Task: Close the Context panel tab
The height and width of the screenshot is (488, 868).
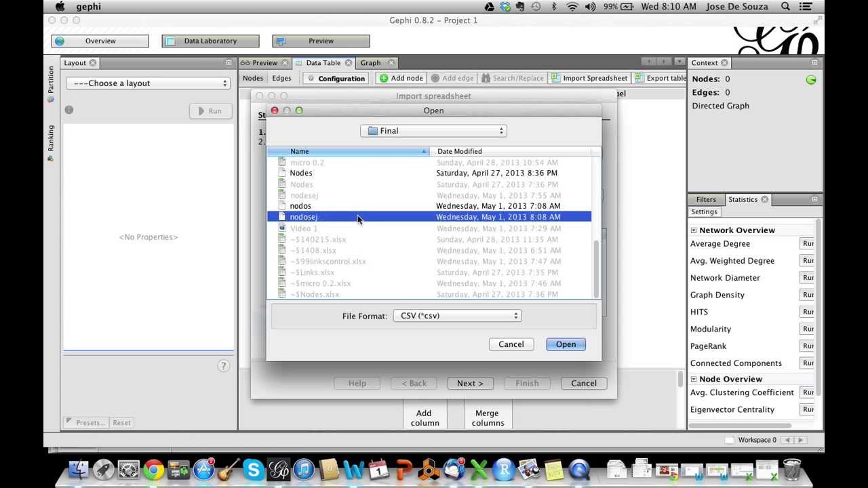Action: pyautogui.click(x=724, y=63)
